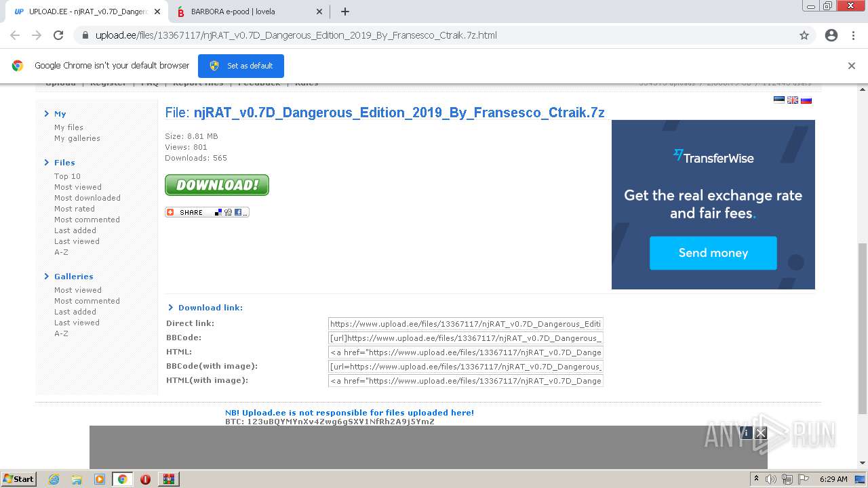
Task: Open Last added under Galleries
Action: 75,312
